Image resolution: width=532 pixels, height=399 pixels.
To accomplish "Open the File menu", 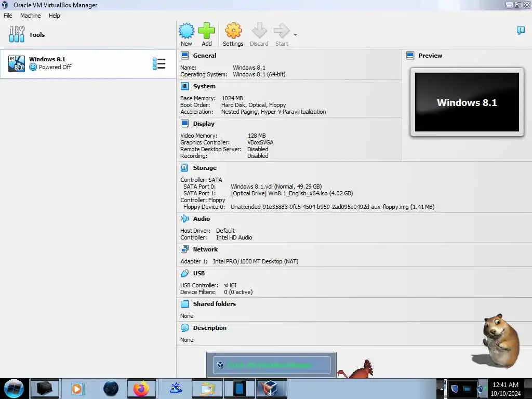I will coord(8,16).
